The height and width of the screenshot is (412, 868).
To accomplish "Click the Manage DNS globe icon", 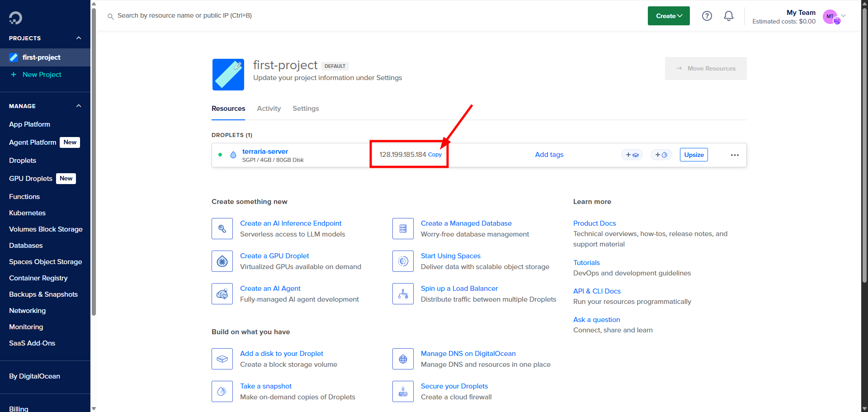I will tap(403, 359).
